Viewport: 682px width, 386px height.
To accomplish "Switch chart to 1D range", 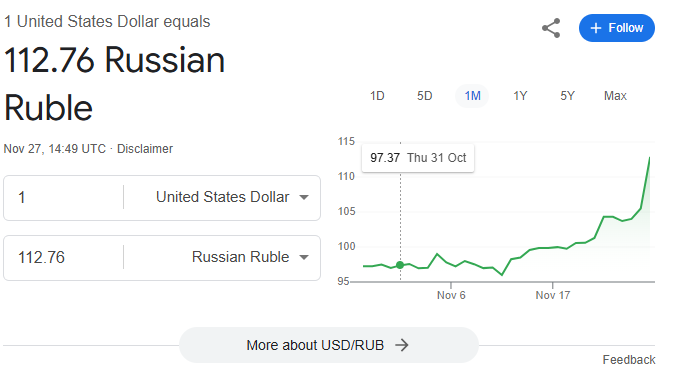I will (x=377, y=96).
